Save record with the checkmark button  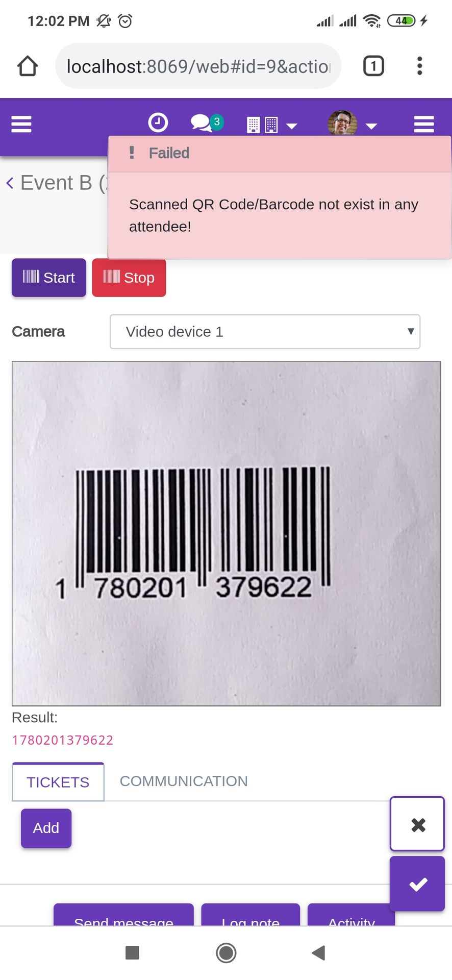click(417, 884)
